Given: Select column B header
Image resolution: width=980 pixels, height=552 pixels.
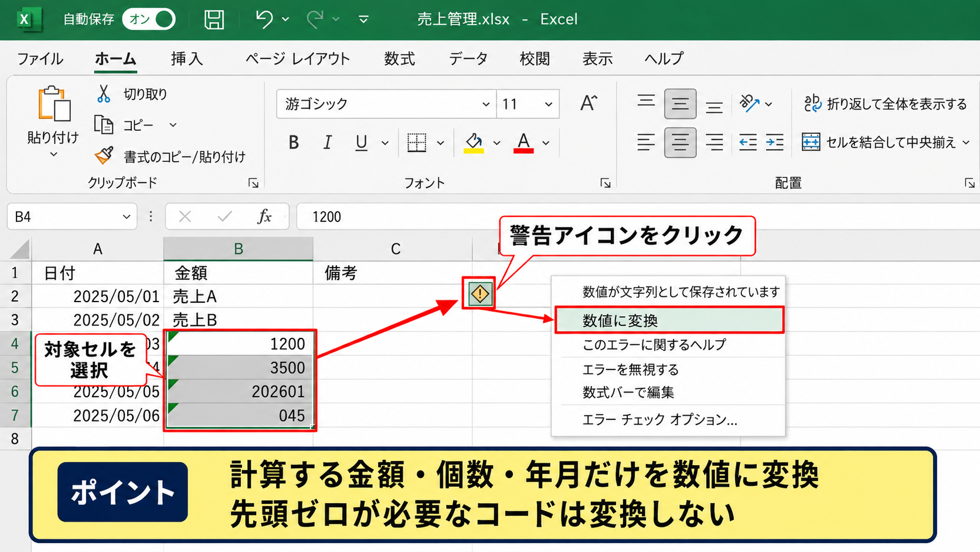Looking at the screenshot, I should coord(239,249).
